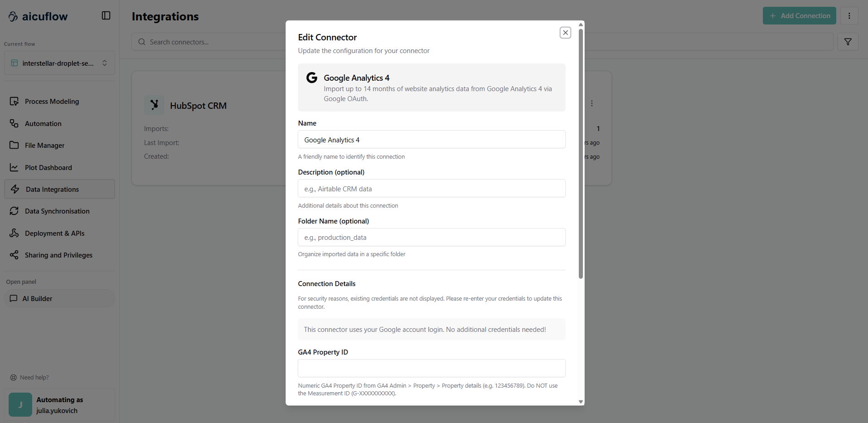Click the Folder Name input field

431,238
